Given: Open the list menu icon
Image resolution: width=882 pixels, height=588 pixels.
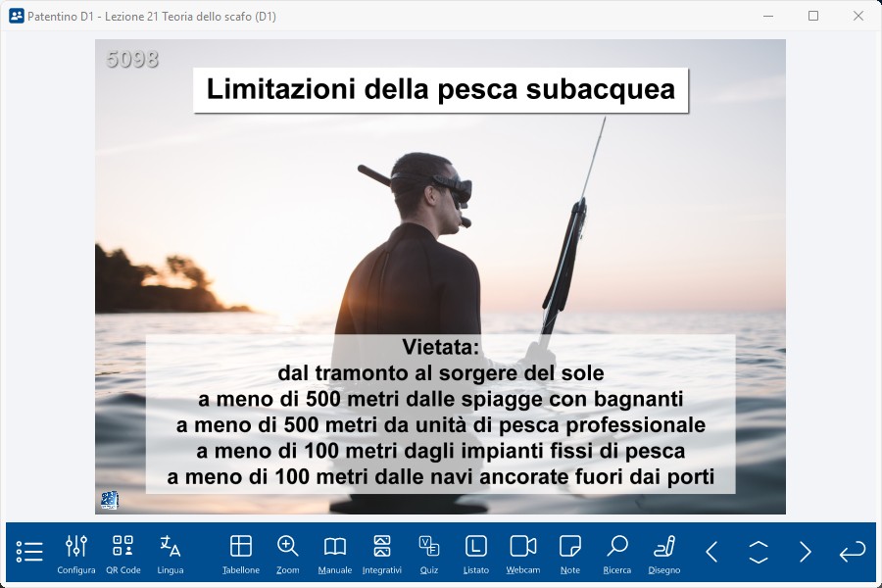Looking at the screenshot, I should [x=29, y=552].
